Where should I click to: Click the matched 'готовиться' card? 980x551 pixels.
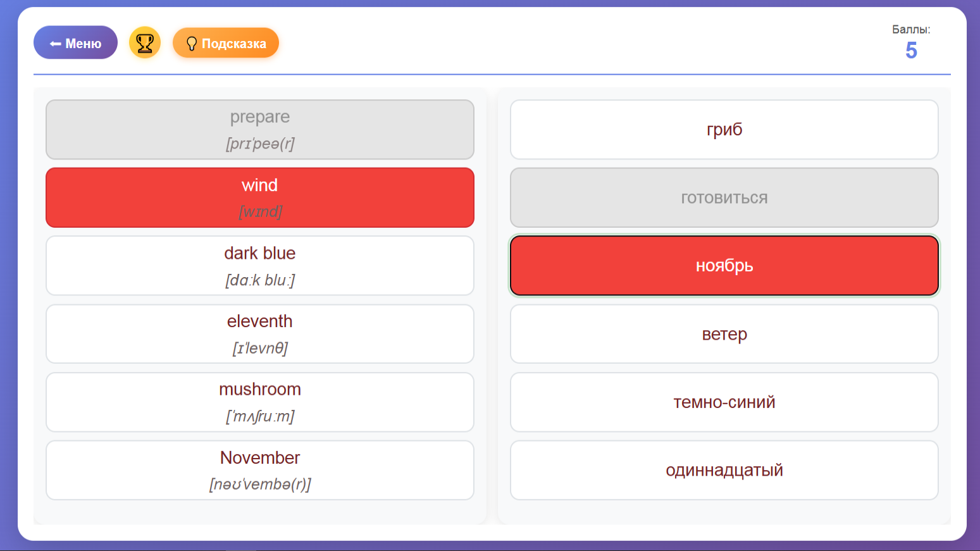[724, 198]
